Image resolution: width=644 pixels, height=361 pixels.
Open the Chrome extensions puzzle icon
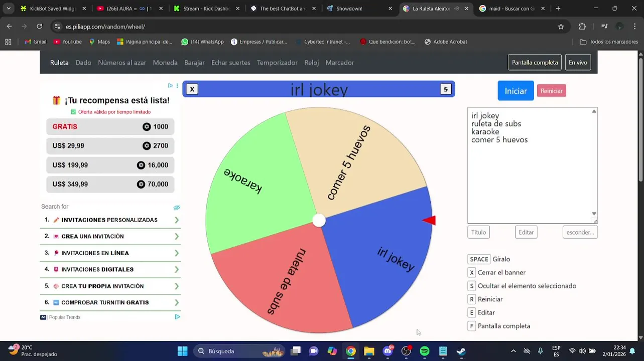point(582,27)
